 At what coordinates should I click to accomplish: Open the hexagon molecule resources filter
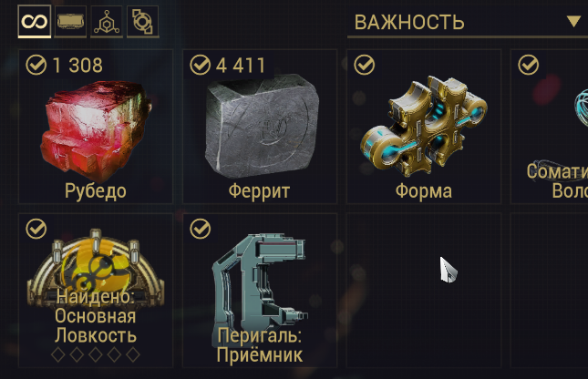(107, 21)
